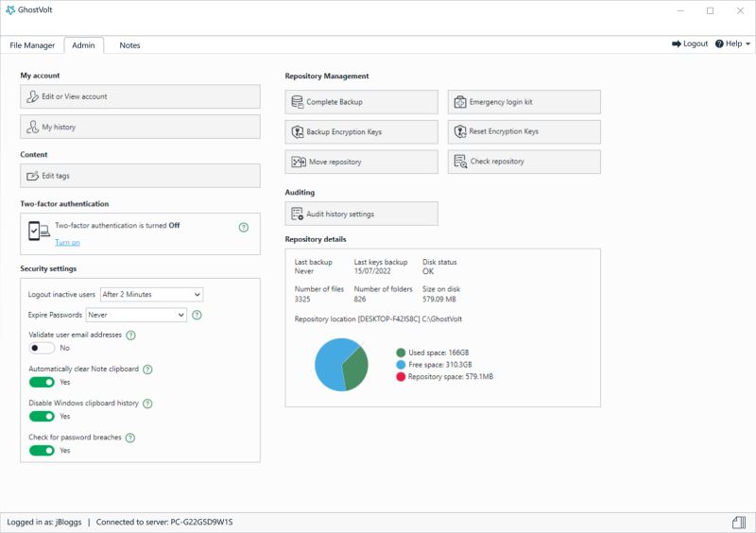Click Connected to server PC-G22G5D9W1S text
Viewport: 756px width, 533px height.
(x=164, y=522)
